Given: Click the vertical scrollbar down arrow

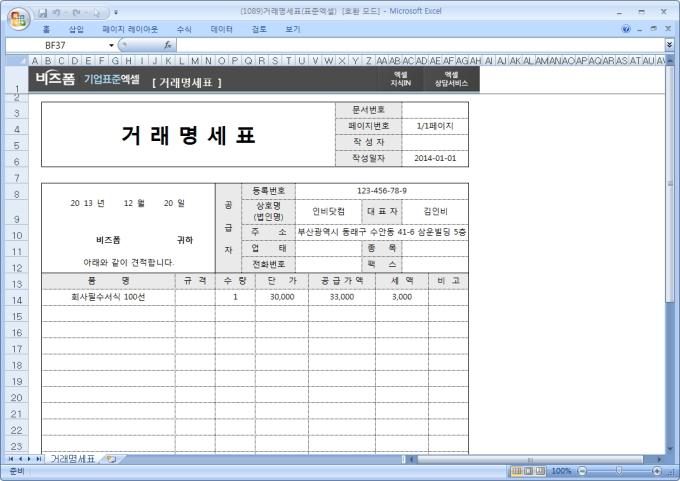Looking at the screenshot, I should pos(670,449).
